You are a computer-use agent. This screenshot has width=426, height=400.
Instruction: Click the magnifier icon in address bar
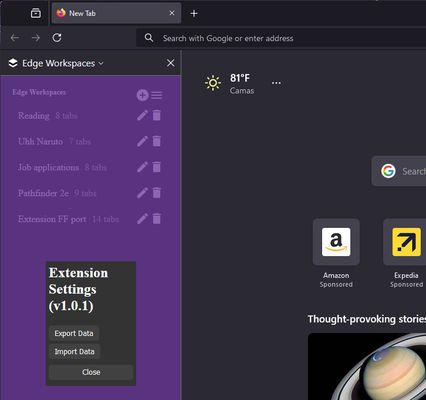coord(149,38)
